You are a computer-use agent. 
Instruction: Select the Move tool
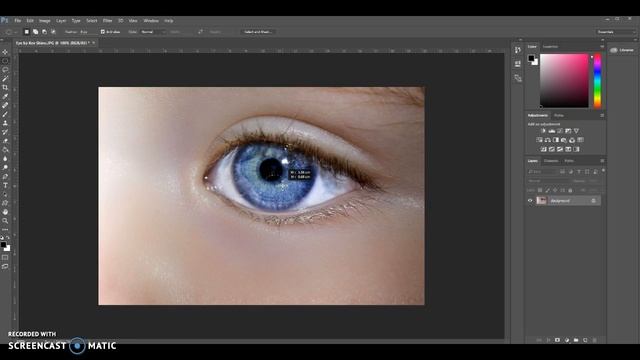click(x=5, y=52)
